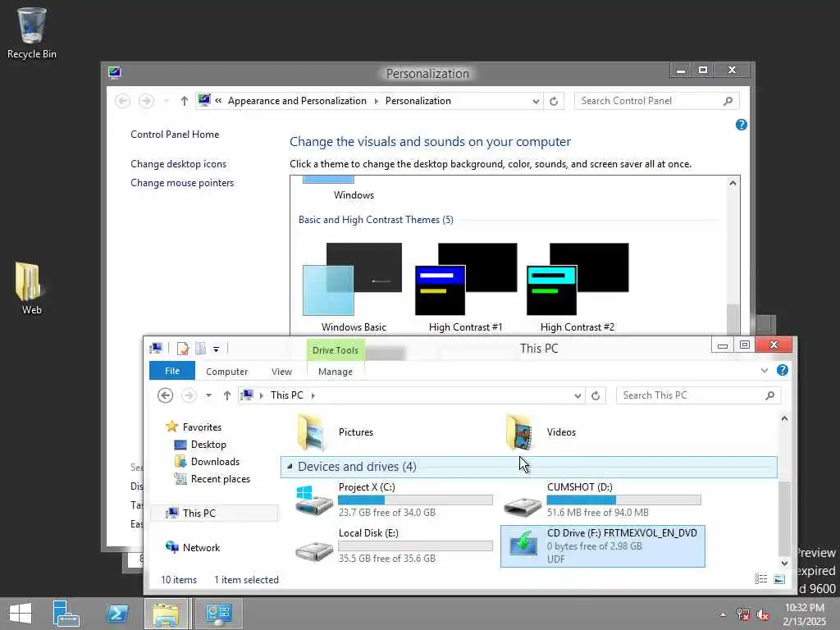Click the muted volume tray icon
Viewport: 840px width, 630px height.
(x=763, y=614)
